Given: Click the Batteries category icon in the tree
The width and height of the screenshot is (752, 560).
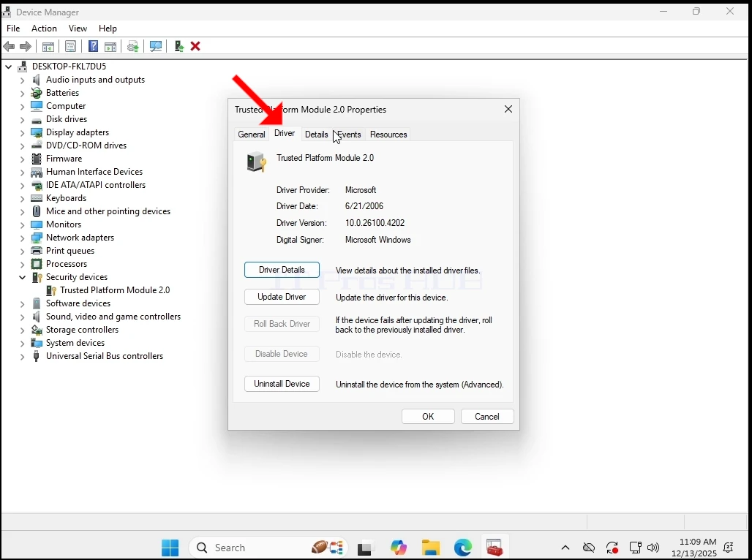Looking at the screenshot, I should 37,93.
